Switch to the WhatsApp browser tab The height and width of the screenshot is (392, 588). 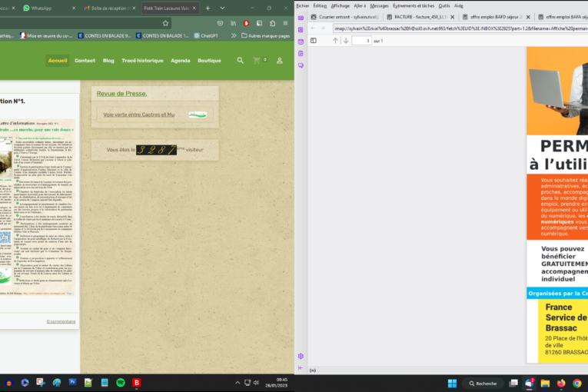46,8
